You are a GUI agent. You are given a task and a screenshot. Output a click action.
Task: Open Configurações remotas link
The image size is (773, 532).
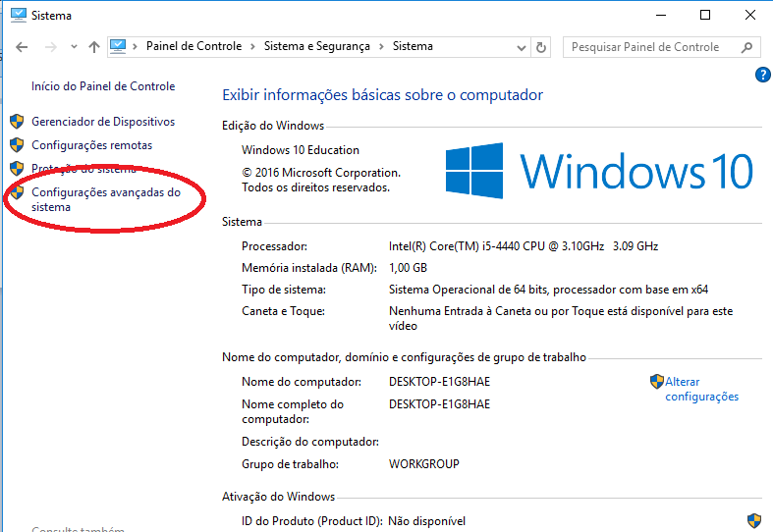click(91, 145)
